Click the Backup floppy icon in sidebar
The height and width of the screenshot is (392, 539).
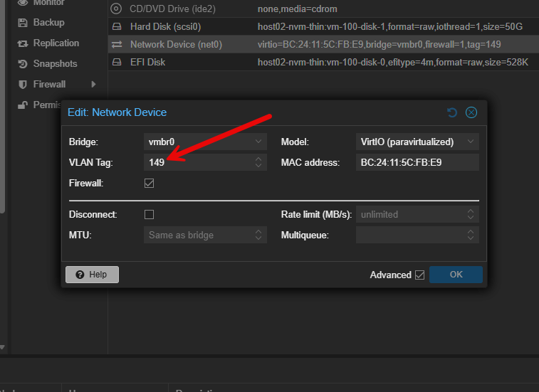(23, 23)
